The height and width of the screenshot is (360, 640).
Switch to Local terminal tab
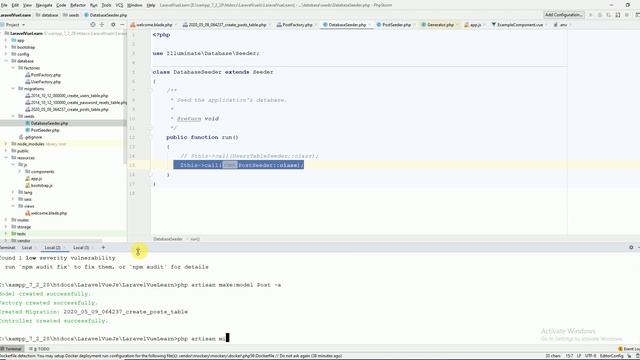(x=27, y=248)
